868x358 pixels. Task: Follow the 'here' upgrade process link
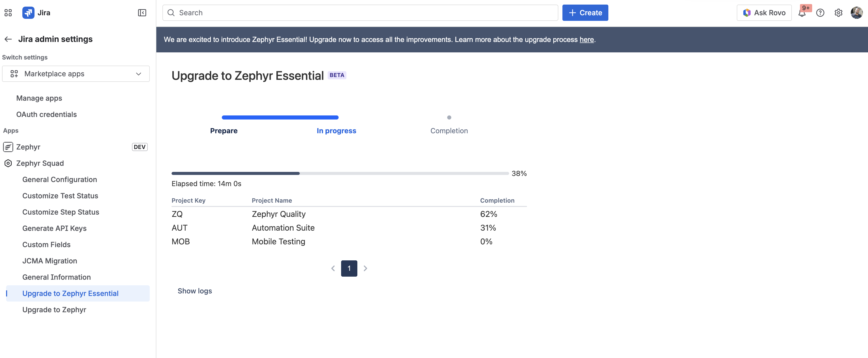pyautogui.click(x=586, y=39)
